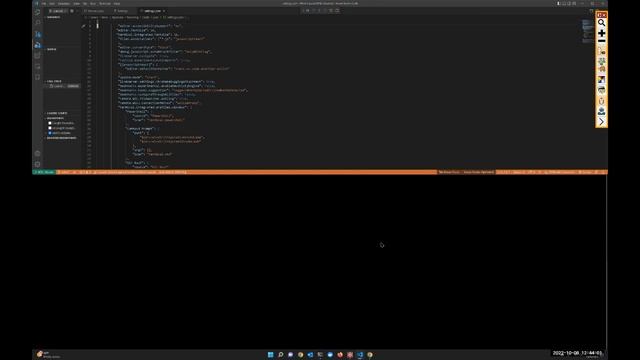640x360 pixels.
Task: Open the View menu
Action: 76,4
